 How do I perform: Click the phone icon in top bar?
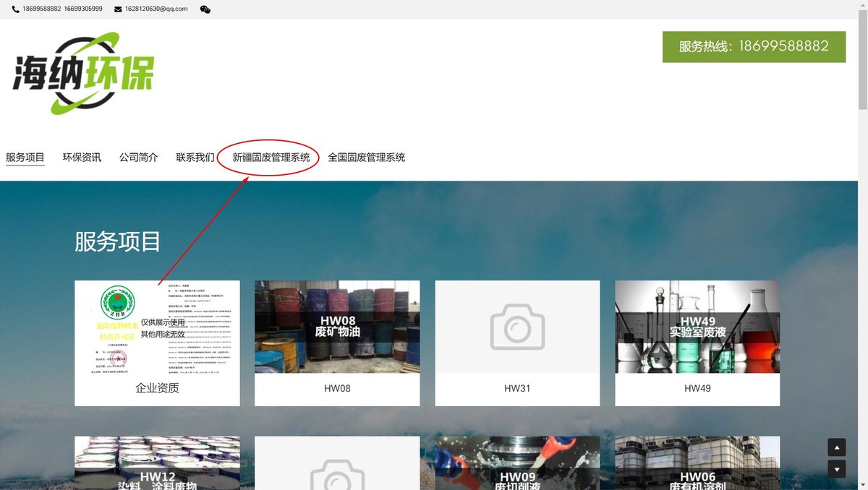(x=16, y=9)
